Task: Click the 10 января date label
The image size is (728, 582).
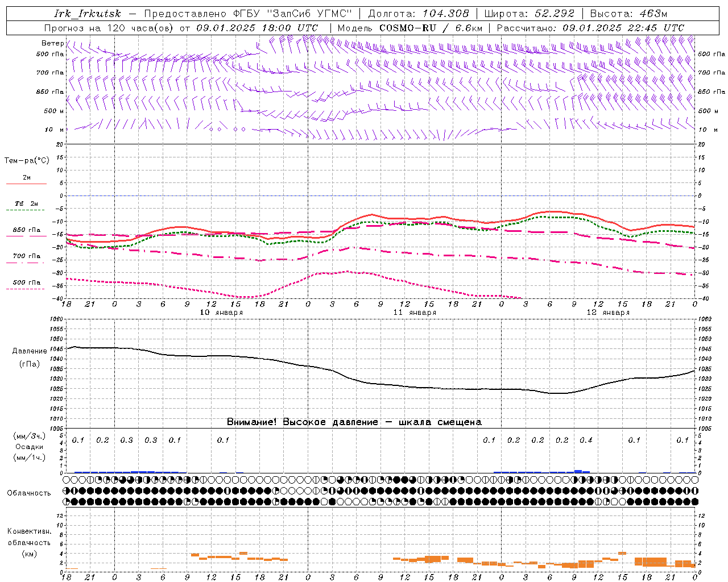Action: point(222,313)
